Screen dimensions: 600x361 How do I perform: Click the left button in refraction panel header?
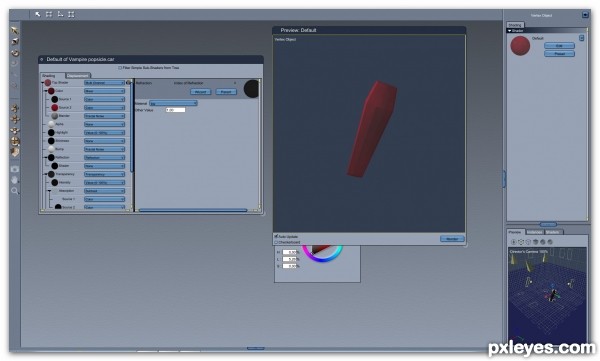click(201, 92)
